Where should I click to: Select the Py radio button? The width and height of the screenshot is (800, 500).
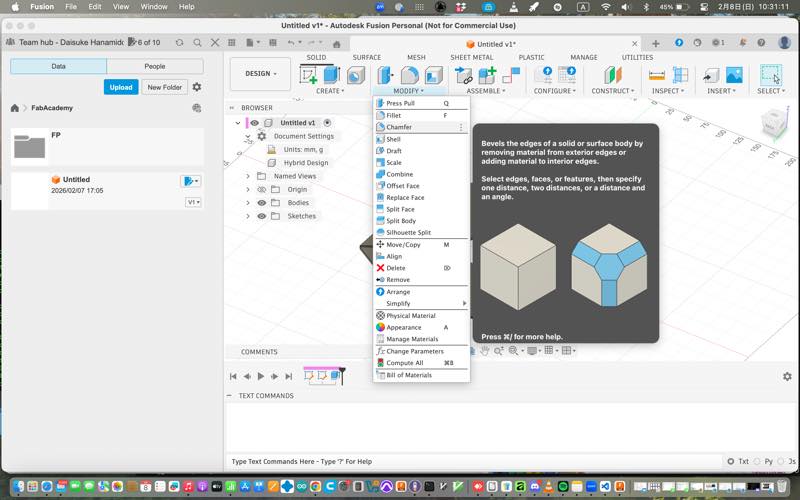click(x=757, y=461)
